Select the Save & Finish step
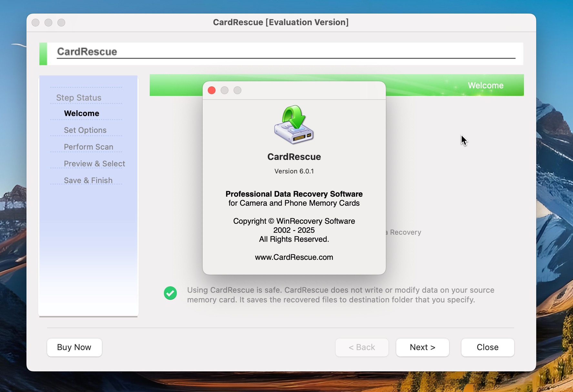Image resolution: width=573 pixels, height=392 pixels. (88, 181)
